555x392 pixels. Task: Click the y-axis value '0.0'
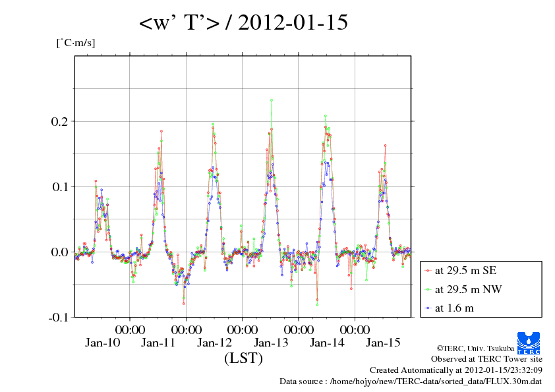point(59,252)
